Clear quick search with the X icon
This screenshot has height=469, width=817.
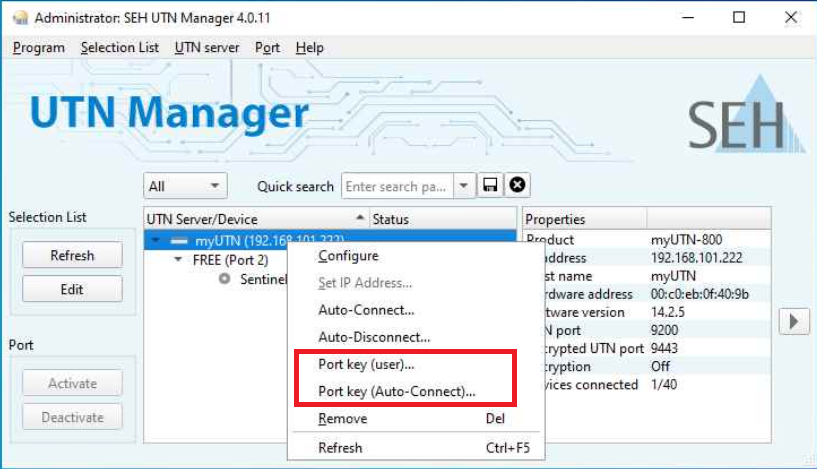[x=517, y=185]
